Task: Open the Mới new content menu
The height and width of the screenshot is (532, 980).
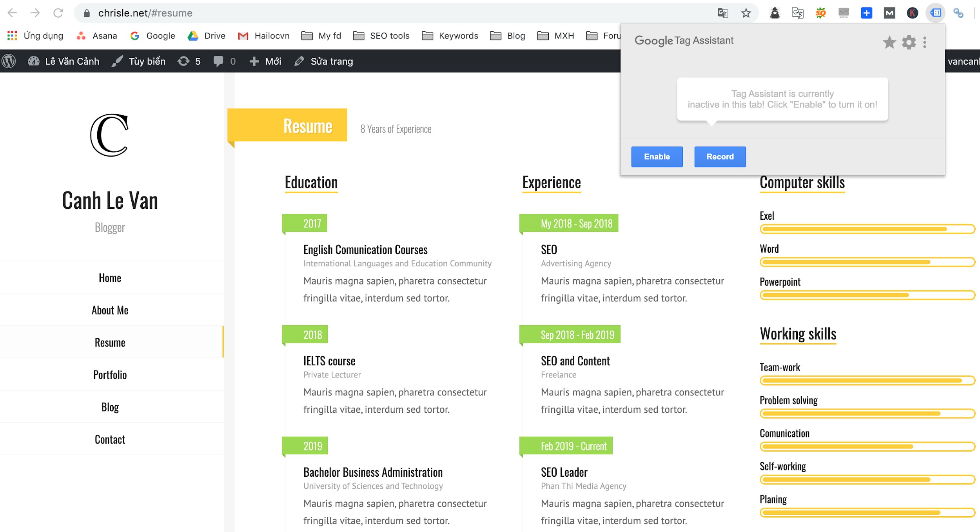Action: [x=265, y=61]
